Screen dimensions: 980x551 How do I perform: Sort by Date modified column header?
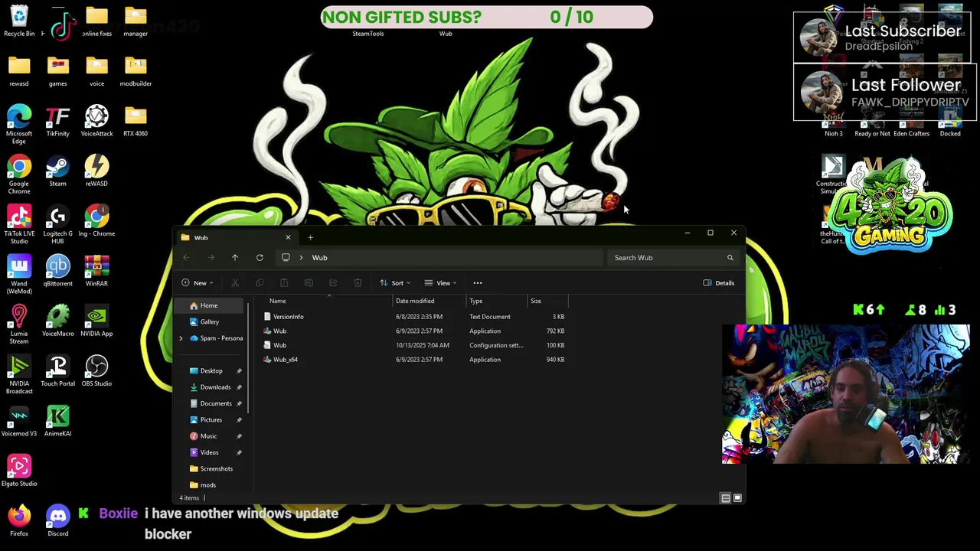(429, 301)
